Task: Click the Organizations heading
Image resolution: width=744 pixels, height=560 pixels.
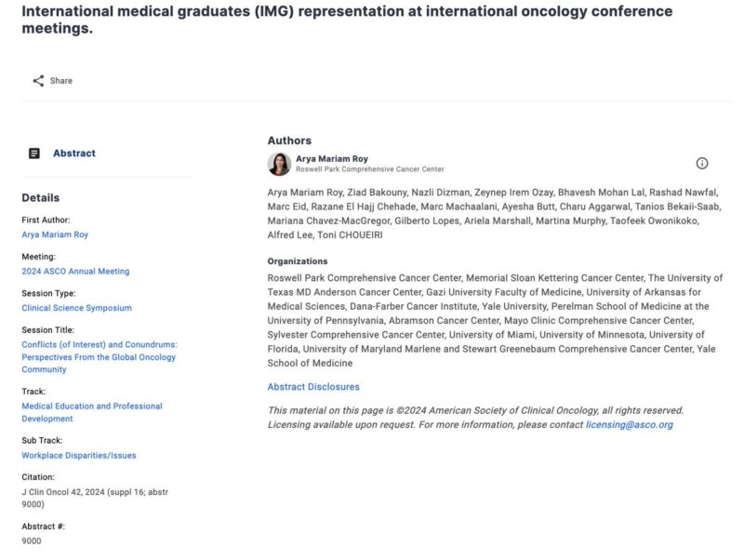Action: [298, 261]
